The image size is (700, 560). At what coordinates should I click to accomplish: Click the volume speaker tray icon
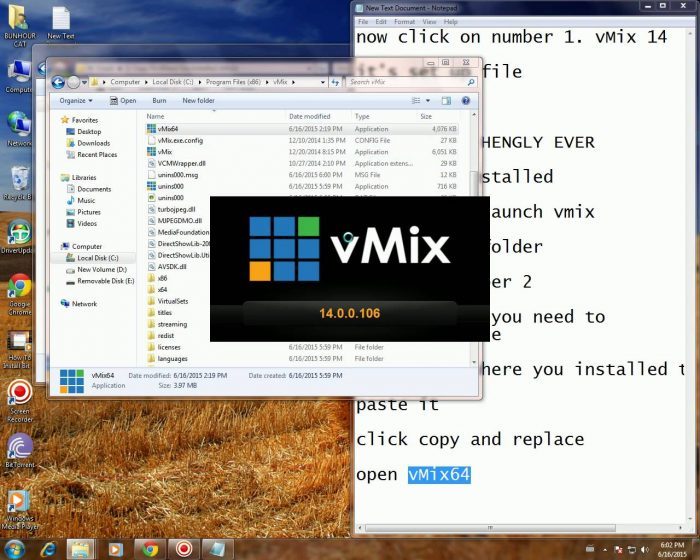coord(644,549)
